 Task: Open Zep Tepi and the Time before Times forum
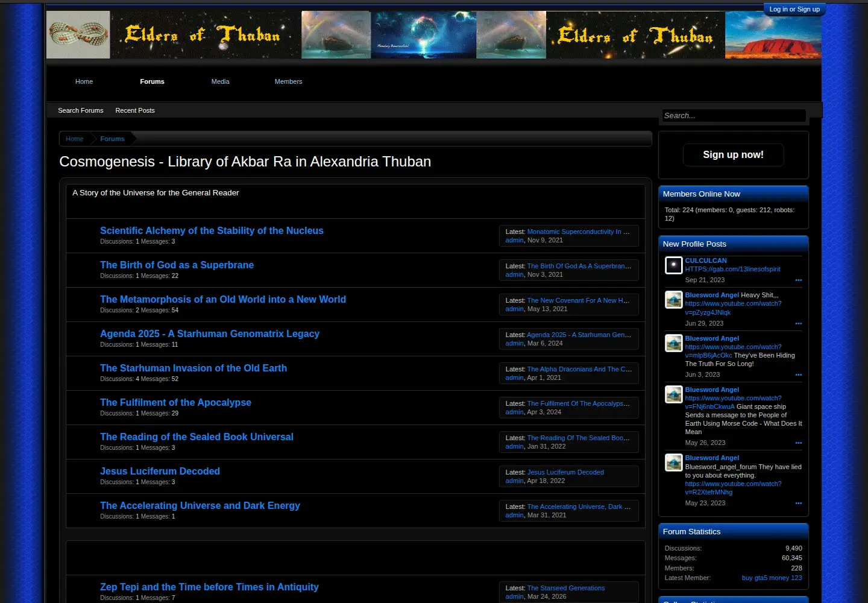click(x=209, y=587)
